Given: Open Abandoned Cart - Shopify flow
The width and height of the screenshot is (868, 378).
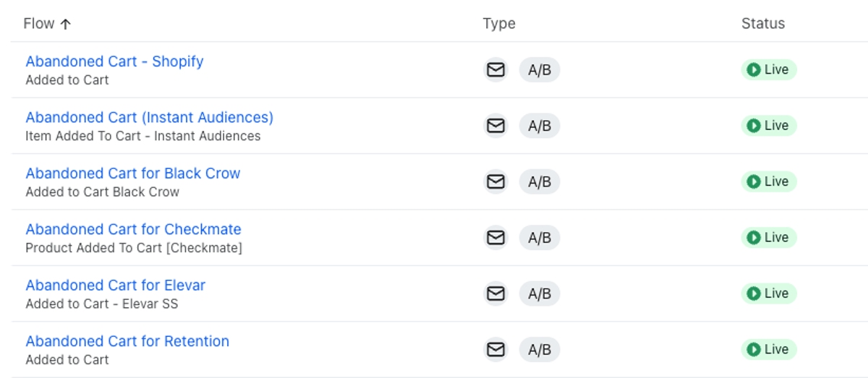Looking at the screenshot, I should (114, 61).
